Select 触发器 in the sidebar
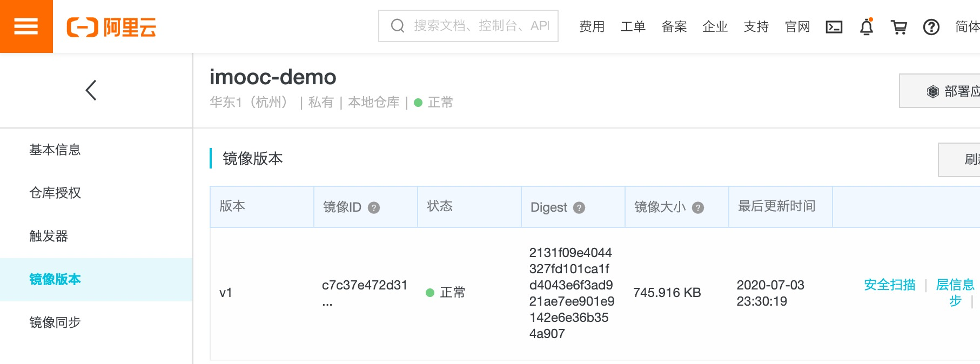 click(x=49, y=236)
